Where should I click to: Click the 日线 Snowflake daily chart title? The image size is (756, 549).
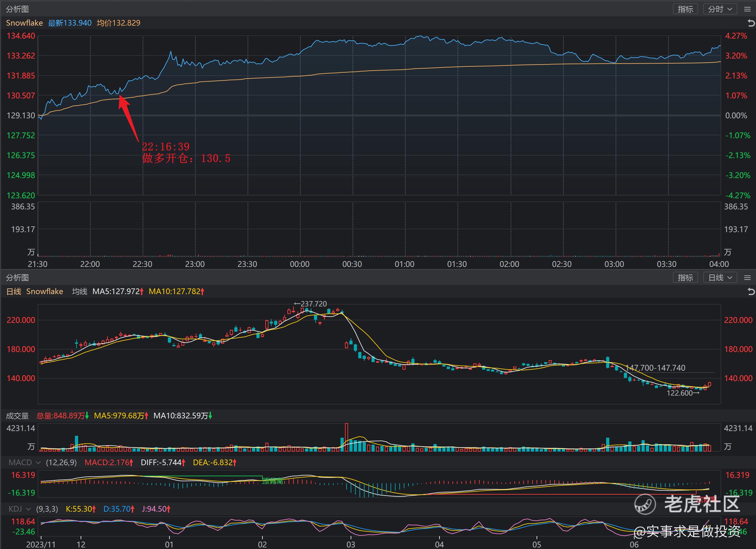(35, 291)
